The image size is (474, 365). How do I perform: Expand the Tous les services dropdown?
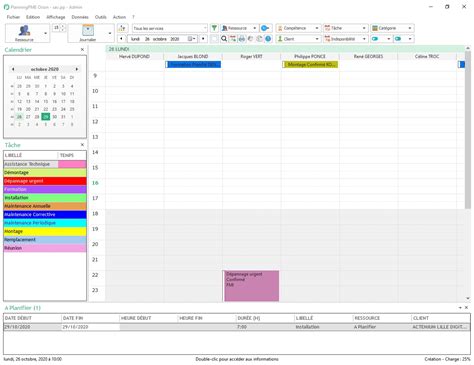click(x=205, y=28)
